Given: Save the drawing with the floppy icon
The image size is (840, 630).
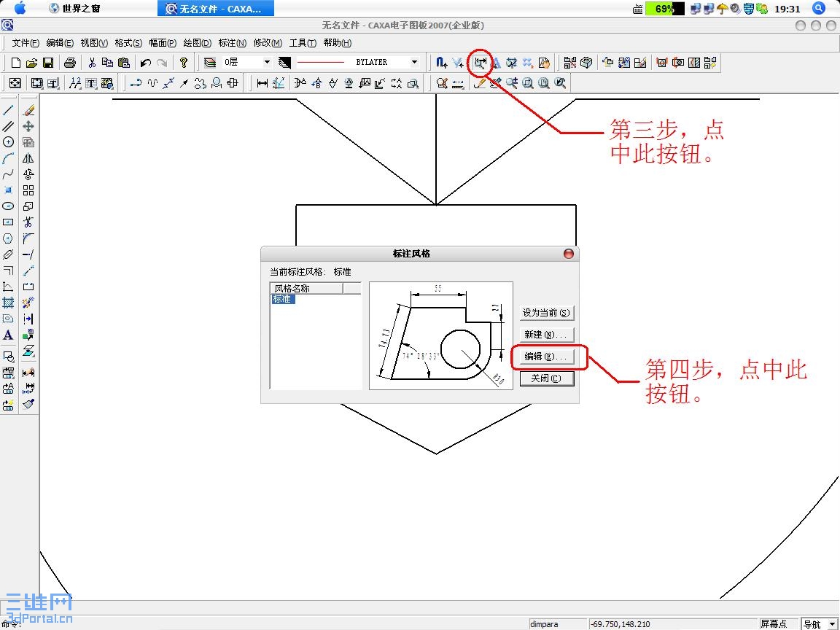Looking at the screenshot, I should pos(48,63).
